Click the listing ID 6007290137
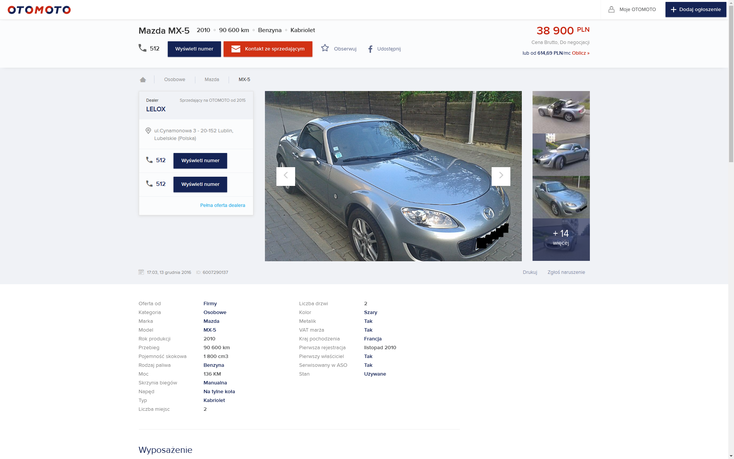The height and width of the screenshot is (459, 734). [x=215, y=272]
